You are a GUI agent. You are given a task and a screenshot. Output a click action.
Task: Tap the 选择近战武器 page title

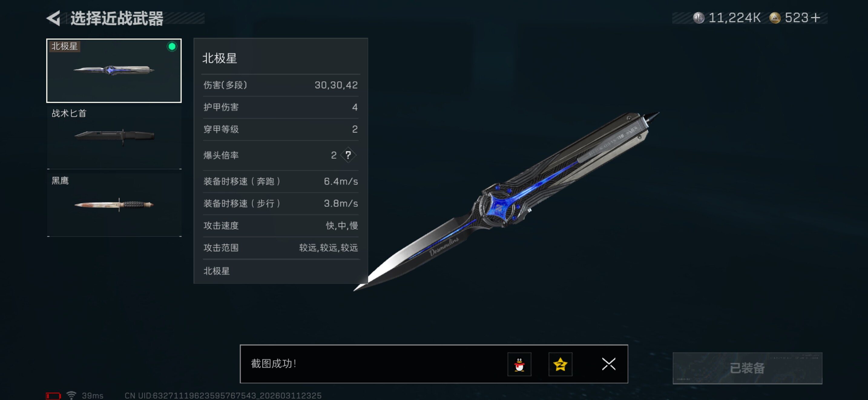click(117, 18)
